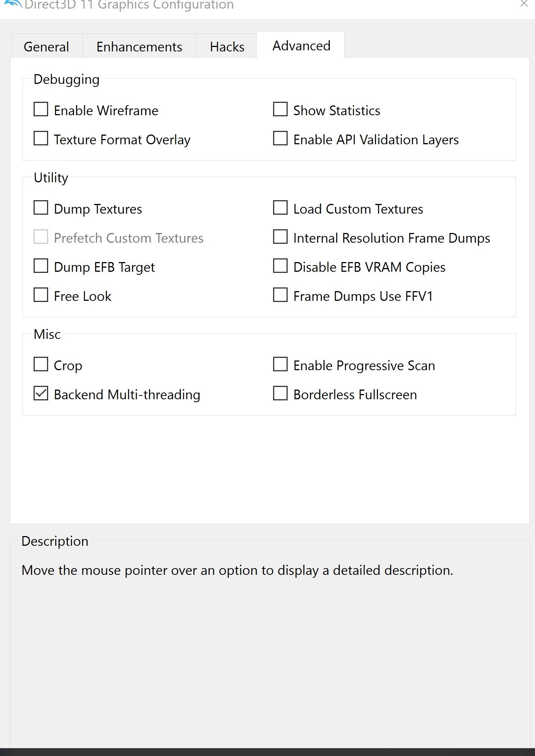Tick the Show Statistics checkbox
The image size is (535, 756).
tap(280, 110)
